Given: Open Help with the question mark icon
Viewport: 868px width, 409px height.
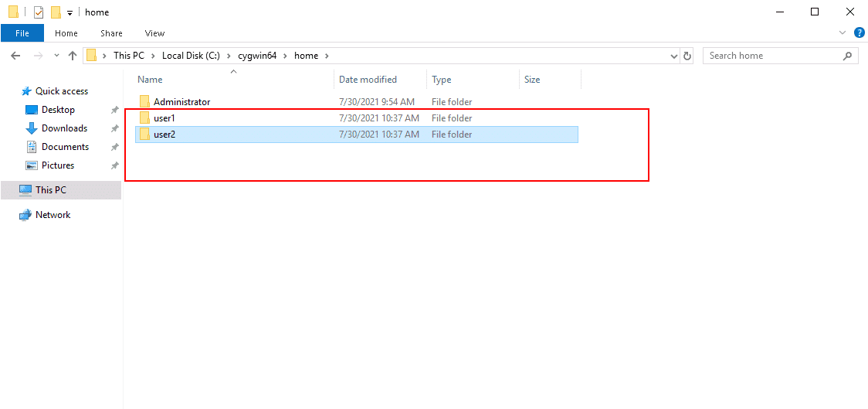Looking at the screenshot, I should point(859,32).
